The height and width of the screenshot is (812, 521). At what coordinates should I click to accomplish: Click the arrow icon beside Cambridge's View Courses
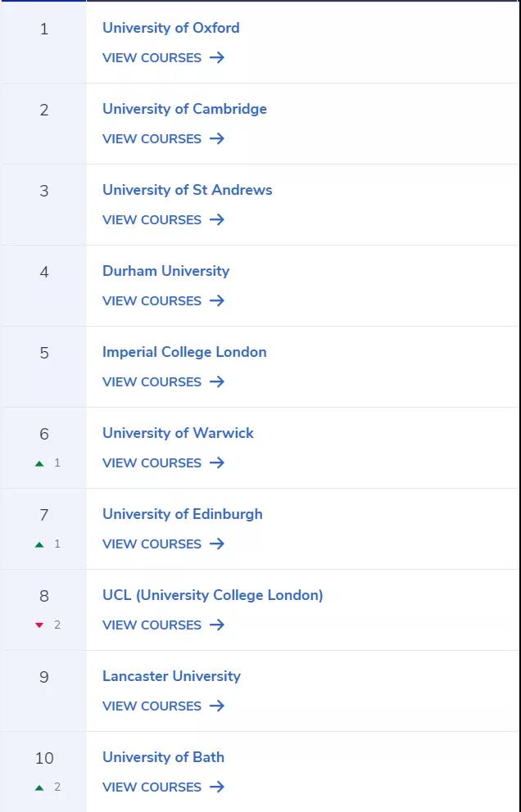[217, 139]
